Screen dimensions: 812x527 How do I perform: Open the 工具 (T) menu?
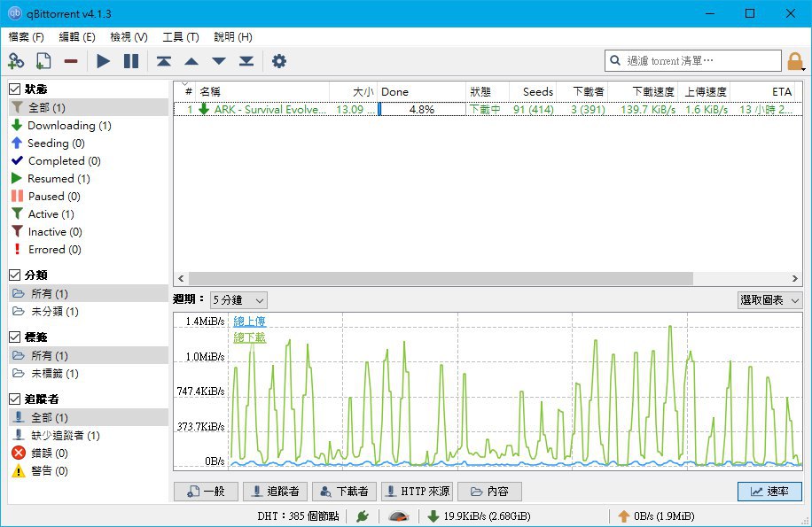pos(181,36)
